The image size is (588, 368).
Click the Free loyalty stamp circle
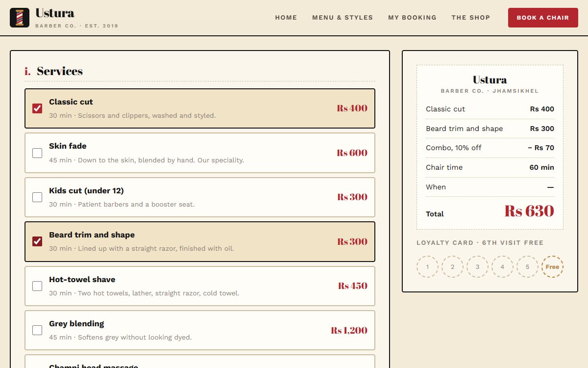552,267
